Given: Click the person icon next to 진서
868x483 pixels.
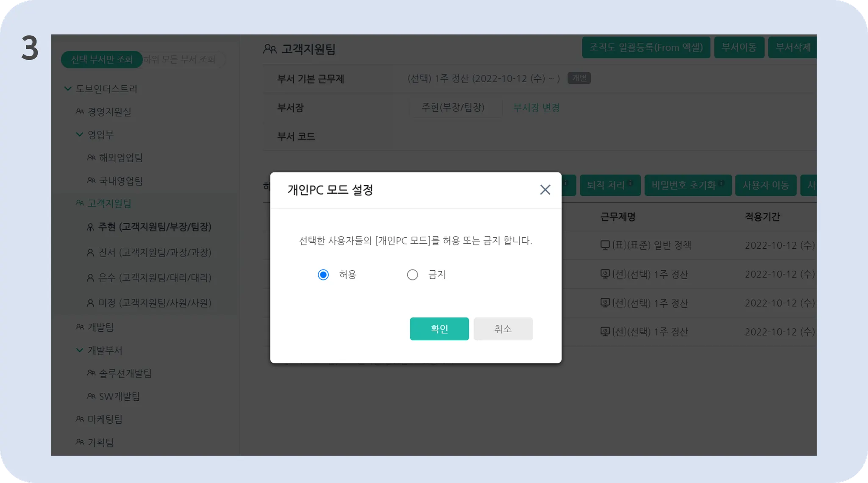Looking at the screenshot, I should tap(90, 253).
